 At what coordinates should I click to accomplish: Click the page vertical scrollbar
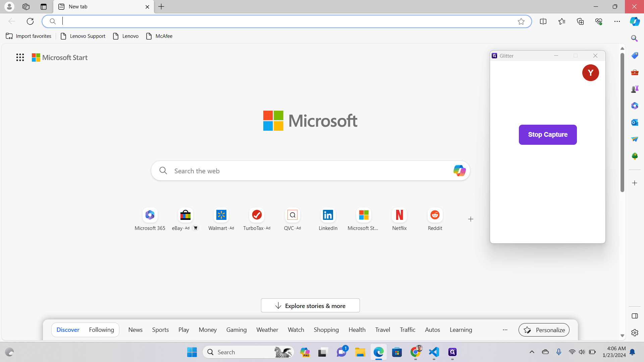pyautogui.click(x=623, y=122)
